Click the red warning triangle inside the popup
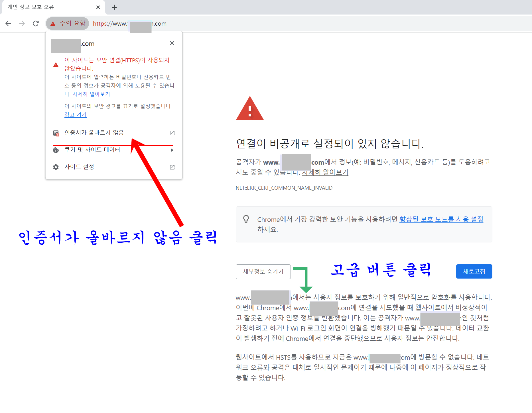 [56, 64]
